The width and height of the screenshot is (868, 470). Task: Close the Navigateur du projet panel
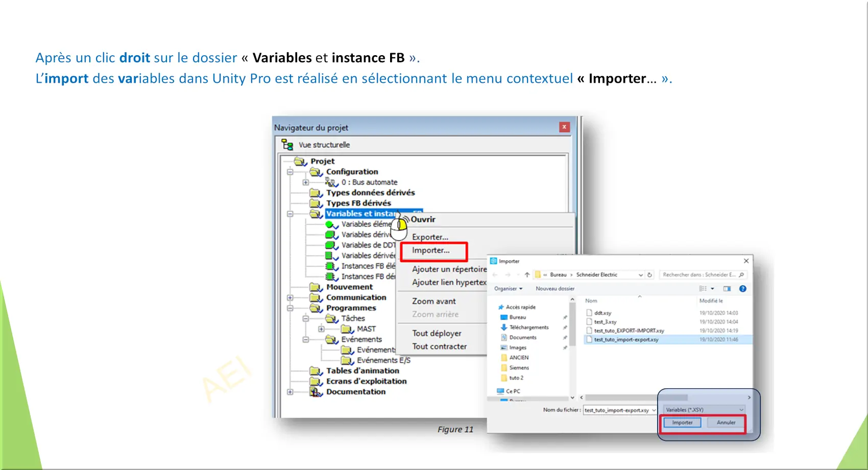(564, 127)
